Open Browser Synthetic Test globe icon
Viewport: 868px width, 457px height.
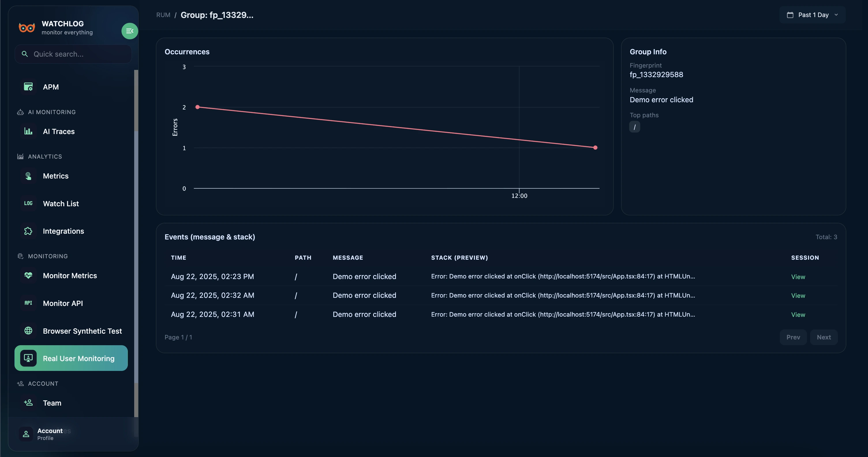pos(28,331)
